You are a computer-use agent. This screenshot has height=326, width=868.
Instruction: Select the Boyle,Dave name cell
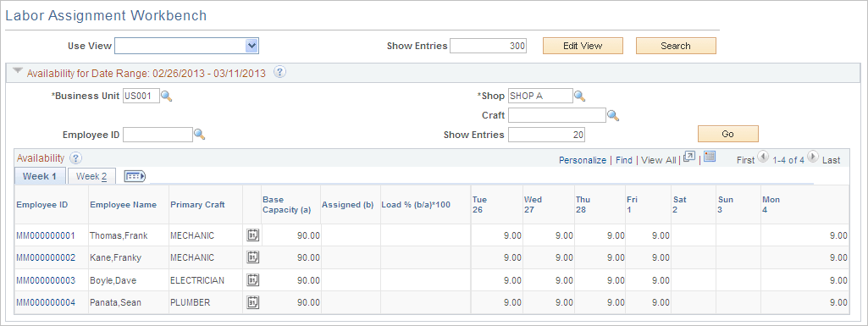129,280
